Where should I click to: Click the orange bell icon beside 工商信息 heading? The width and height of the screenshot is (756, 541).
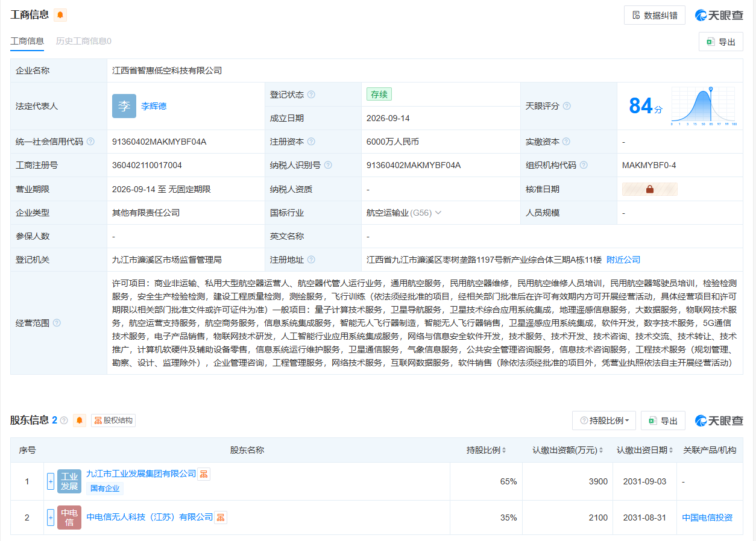pos(60,15)
